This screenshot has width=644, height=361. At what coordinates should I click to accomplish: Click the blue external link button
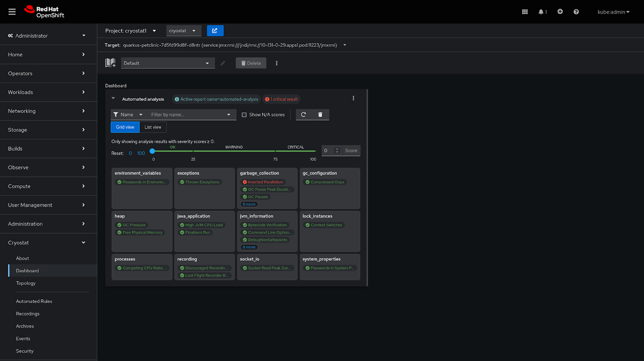(215, 31)
